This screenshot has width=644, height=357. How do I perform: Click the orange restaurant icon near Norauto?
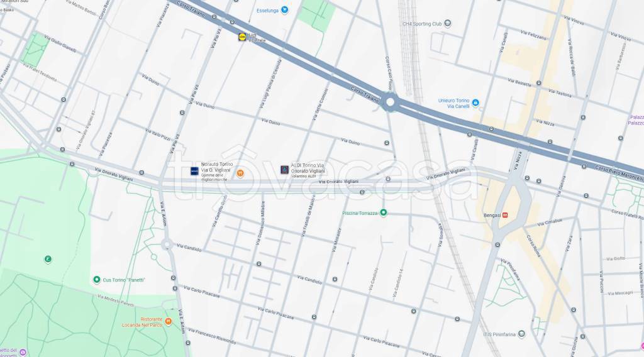pos(240,173)
